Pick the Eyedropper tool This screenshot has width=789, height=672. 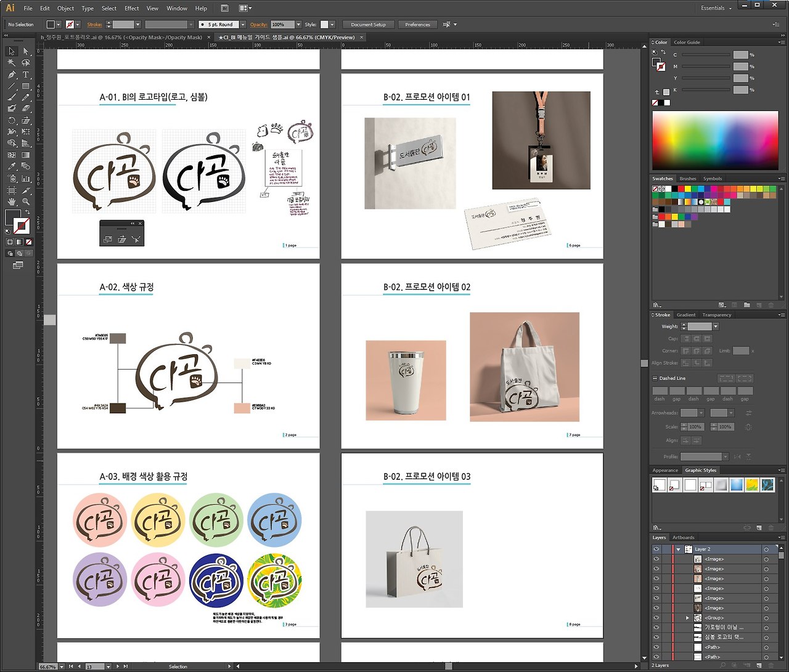(x=11, y=166)
